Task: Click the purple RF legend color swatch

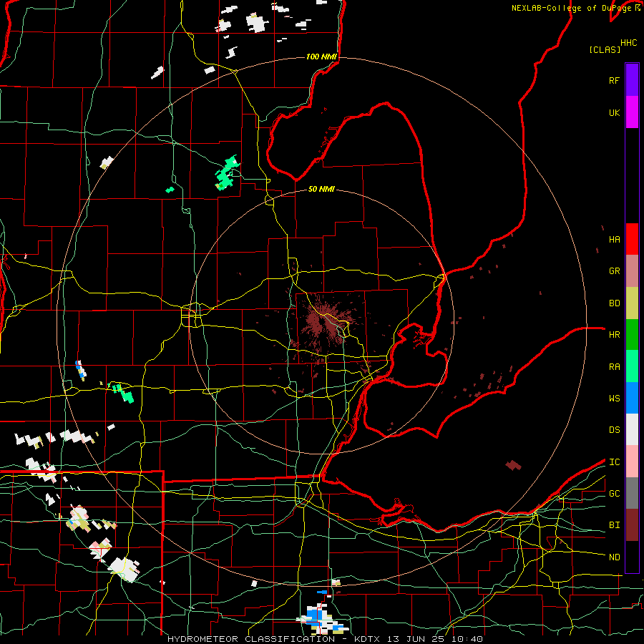Action: (632, 80)
